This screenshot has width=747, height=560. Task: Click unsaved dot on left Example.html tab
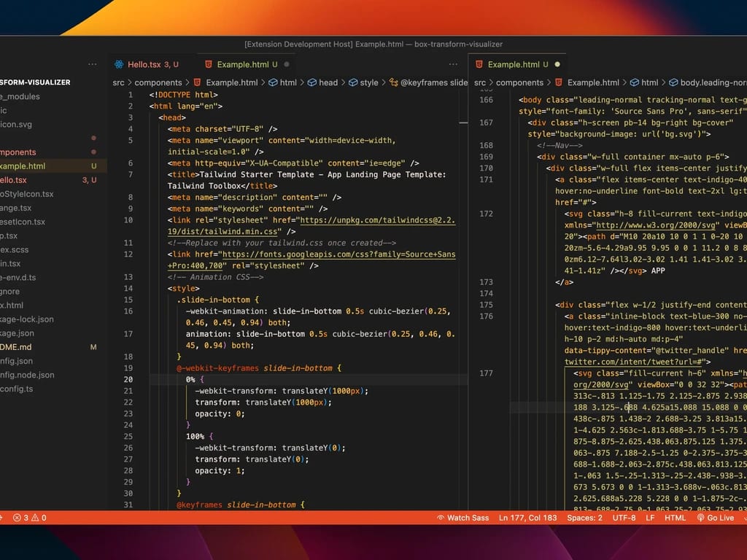click(286, 64)
